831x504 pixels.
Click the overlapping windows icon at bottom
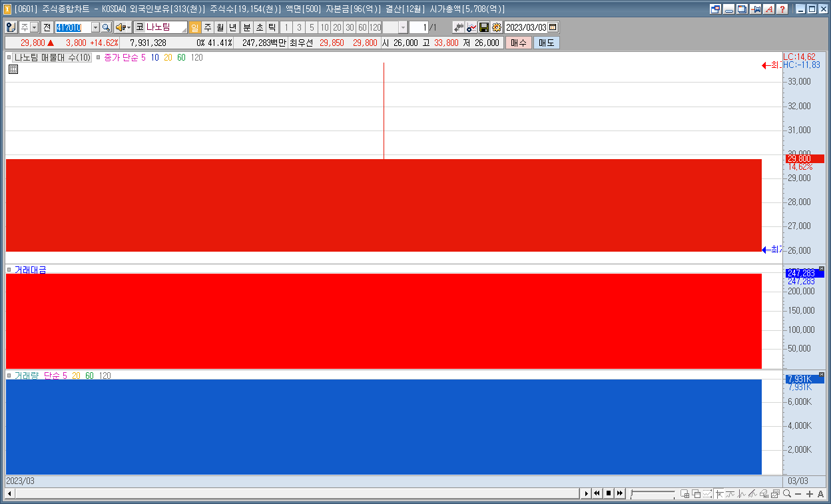point(696,493)
